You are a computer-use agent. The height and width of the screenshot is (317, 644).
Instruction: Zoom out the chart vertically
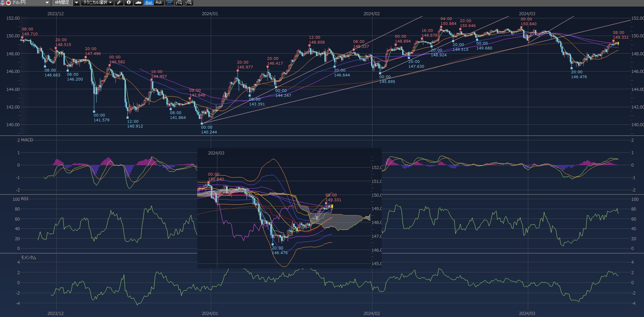[179, 3]
